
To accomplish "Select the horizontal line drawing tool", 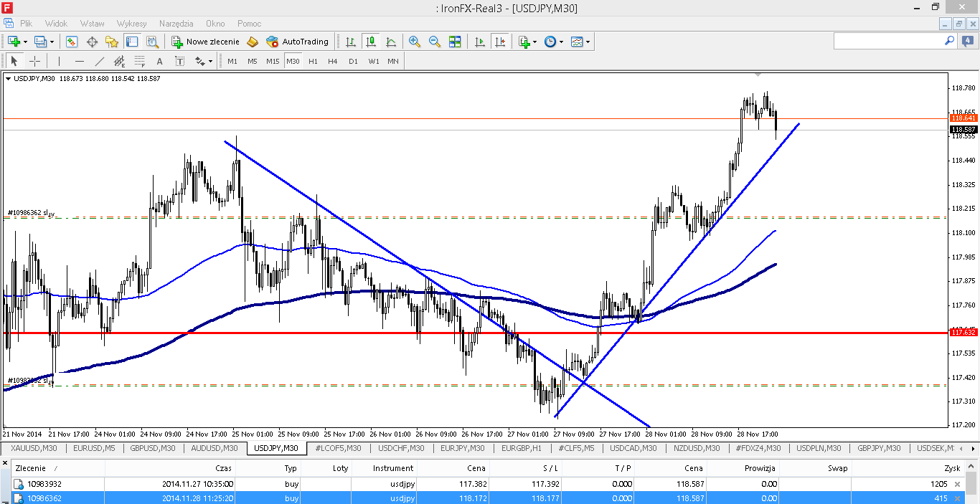I will coord(79,61).
